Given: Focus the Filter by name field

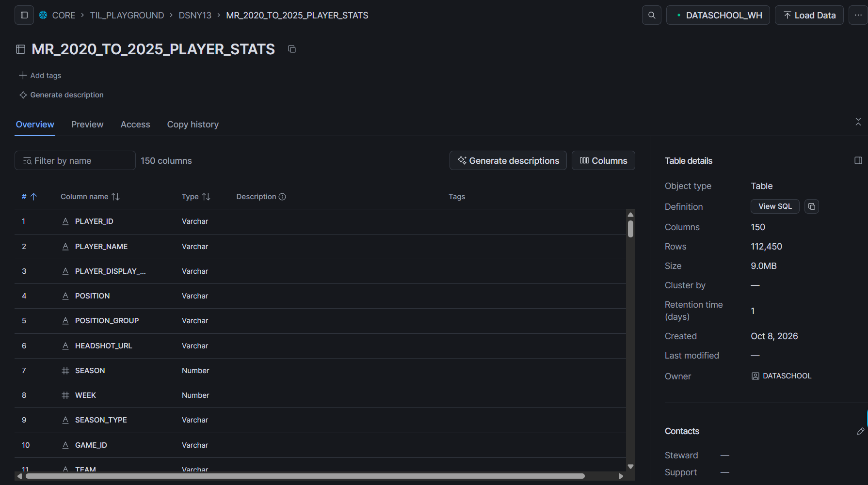Looking at the screenshot, I should 75,160.
